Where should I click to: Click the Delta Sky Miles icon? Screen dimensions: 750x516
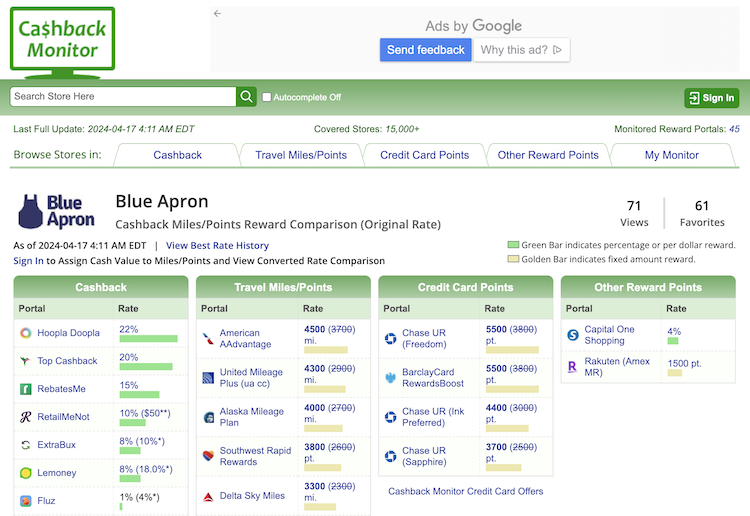pos(208,496)
